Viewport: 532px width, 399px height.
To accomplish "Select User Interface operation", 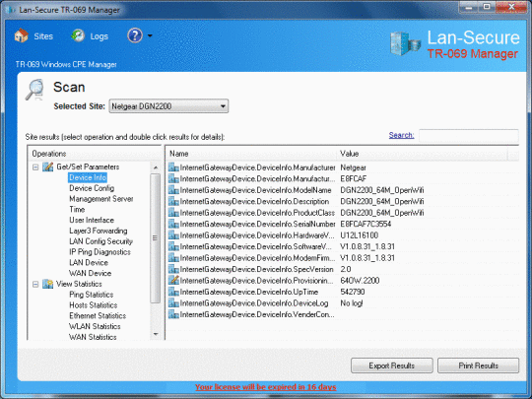I will click(92, 220).
